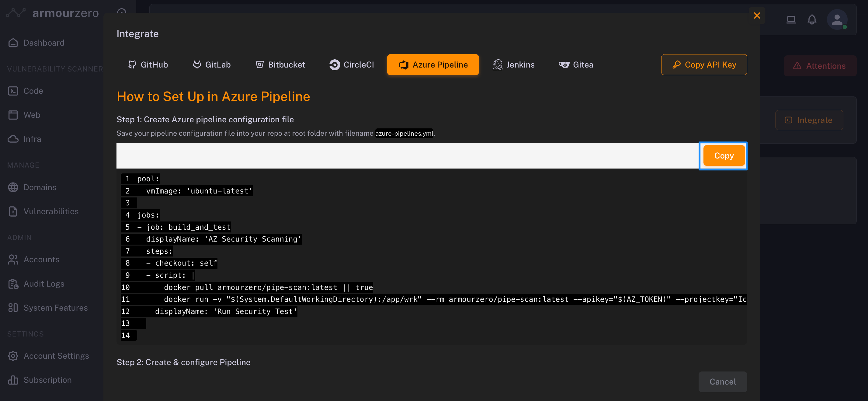Switch to the GitHub tab
Image resolution: width=868 pixels, height=401 pixels.
[148, 65]
